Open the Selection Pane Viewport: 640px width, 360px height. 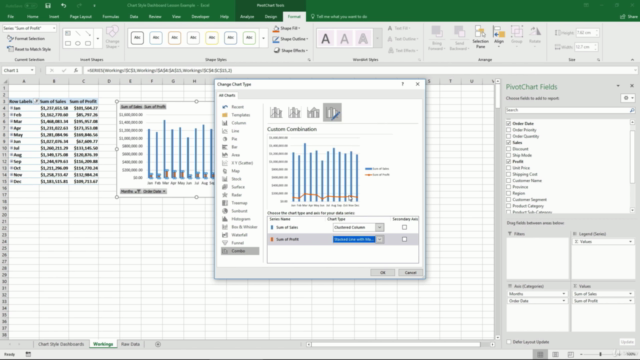coord(480,38)
